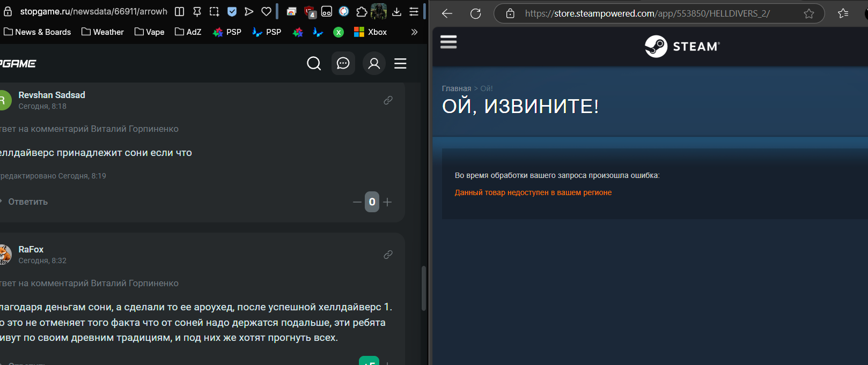Open the PSP bookmark with the blue butterfly icon

pyautogui.click(x=267, y=32)
